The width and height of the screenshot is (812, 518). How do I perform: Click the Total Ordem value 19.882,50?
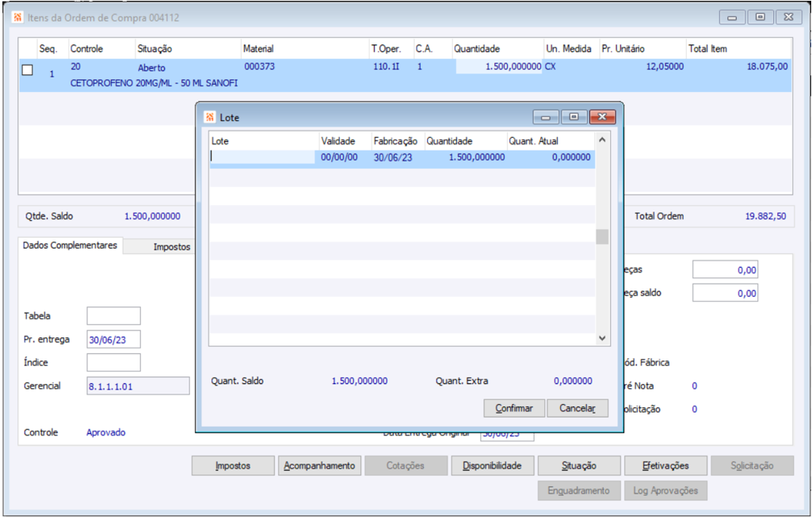coord(765,216)
